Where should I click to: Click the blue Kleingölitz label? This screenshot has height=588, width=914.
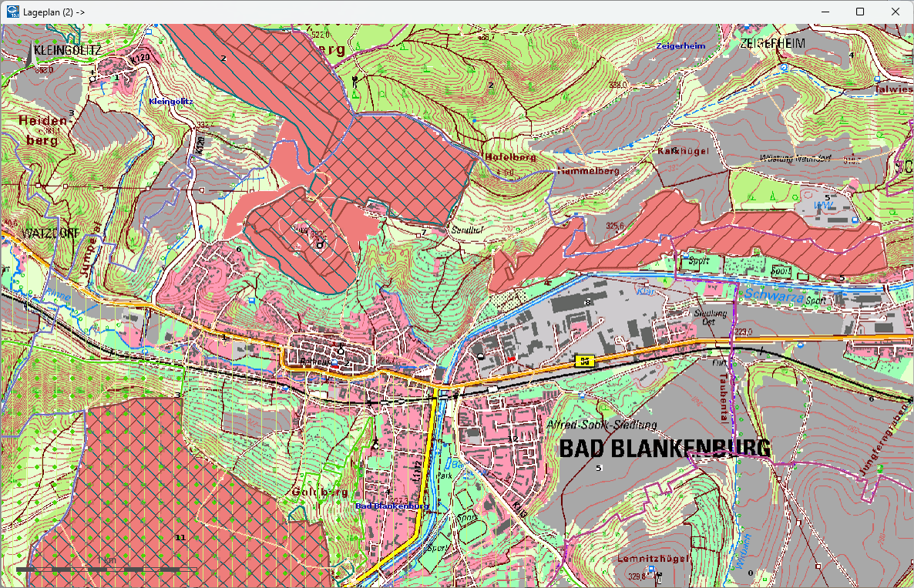(171, 102)
